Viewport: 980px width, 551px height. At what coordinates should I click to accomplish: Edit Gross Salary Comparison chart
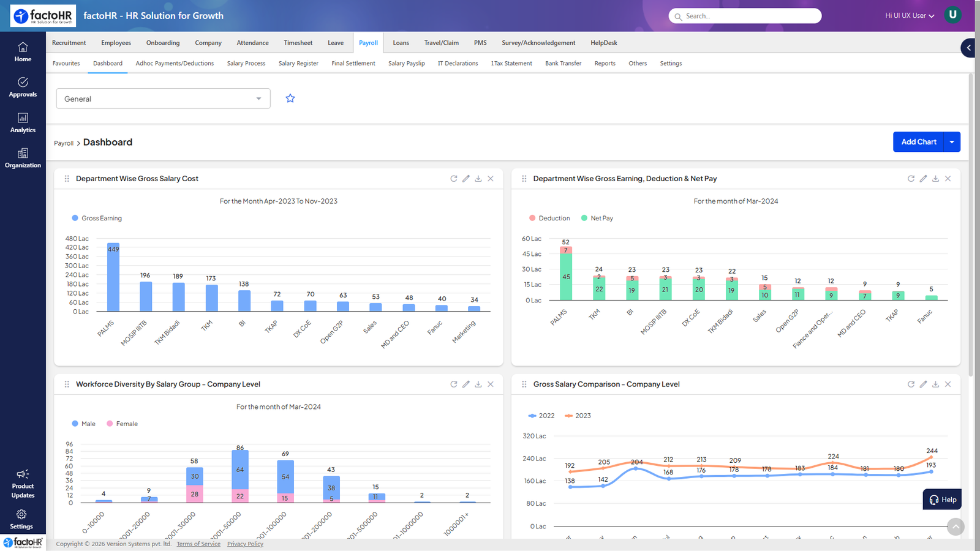tap(923, 384)
